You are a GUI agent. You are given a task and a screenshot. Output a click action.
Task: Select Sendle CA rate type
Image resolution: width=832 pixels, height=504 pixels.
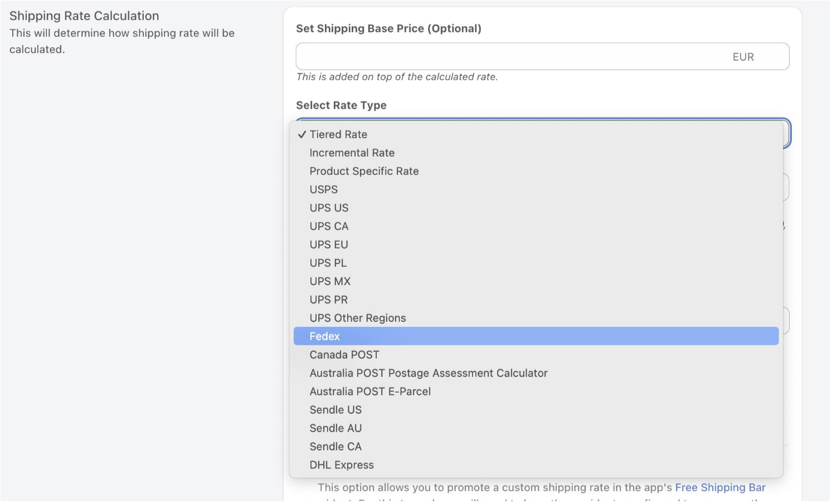click(x=536, y=447)
